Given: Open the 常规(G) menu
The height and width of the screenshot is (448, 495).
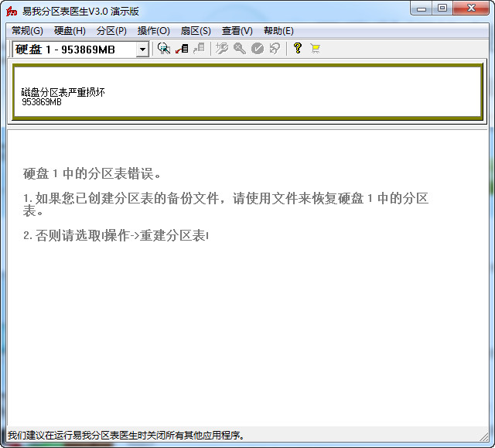Looking at the screenshot, I should tap(27, 31).
